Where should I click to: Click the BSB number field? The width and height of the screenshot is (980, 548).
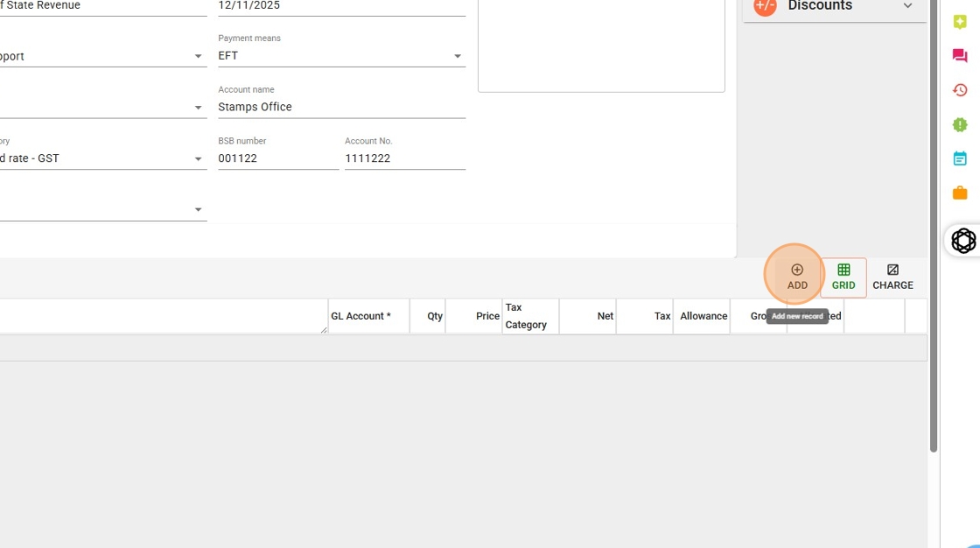click(277, 158)
